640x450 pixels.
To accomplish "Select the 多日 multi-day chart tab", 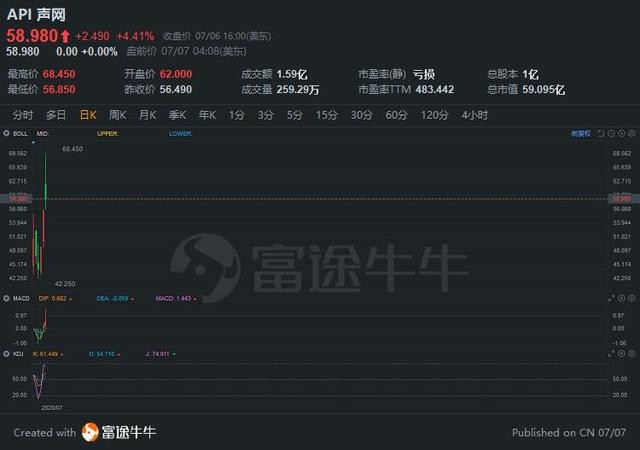I will 56,115.
